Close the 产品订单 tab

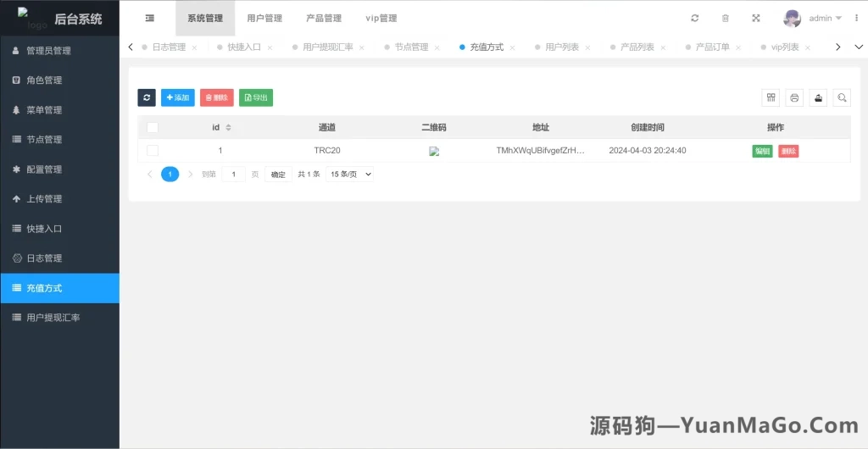(x=738, y=47)
